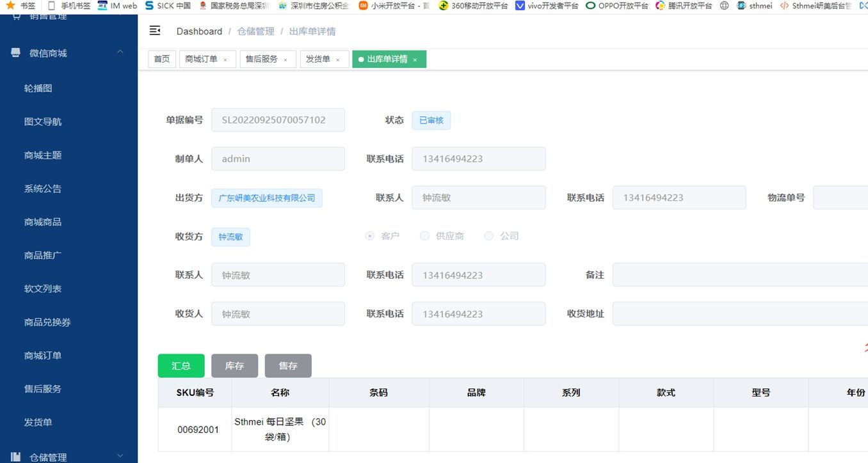Open 图文导航 in the sidebar
Image resolution: width=868 pixels, height=463 pixels.
pos(43,122)
